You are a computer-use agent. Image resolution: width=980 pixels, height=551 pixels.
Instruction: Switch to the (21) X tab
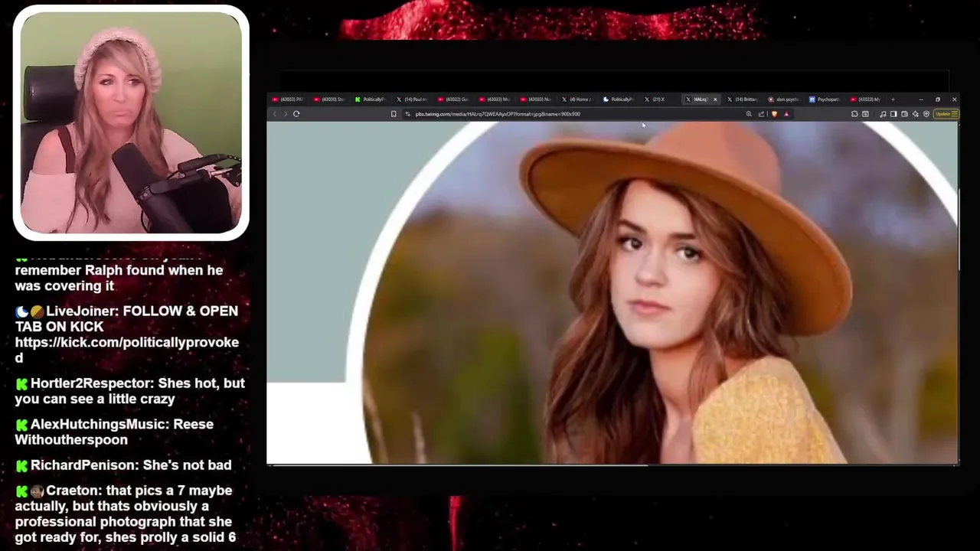[660, 99]
